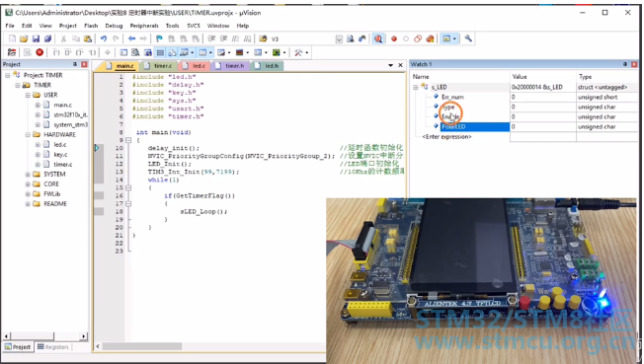This screenshot has height=364, width=644.
Task: Open the Window layout dropdown arrow
Action: [454, 38]
